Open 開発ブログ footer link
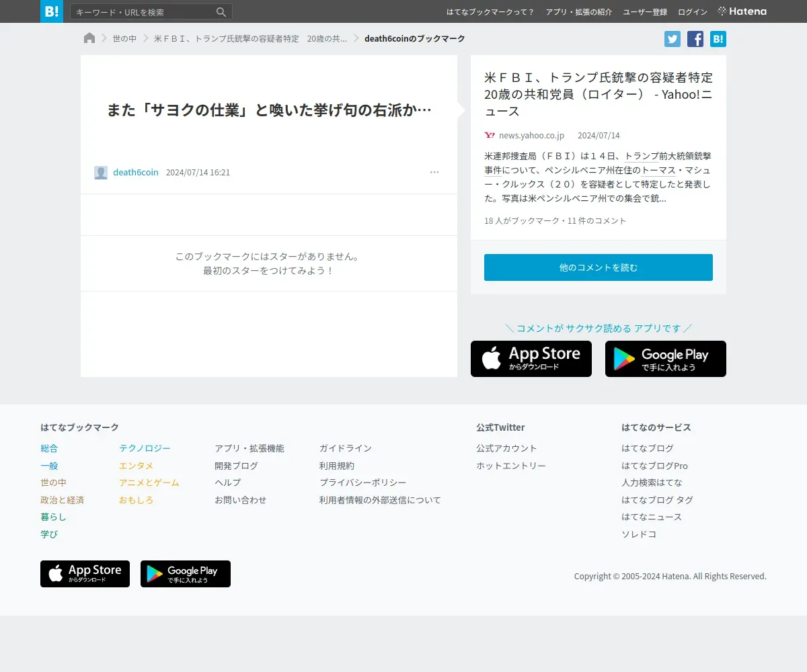The image size is (807, 672). click(x=236, y=466)
